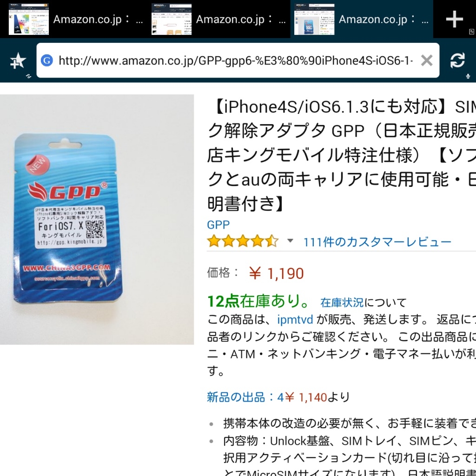Tap the first tab's page thumbnail
This screenshot has height=476, width=476.
[29, 19]
